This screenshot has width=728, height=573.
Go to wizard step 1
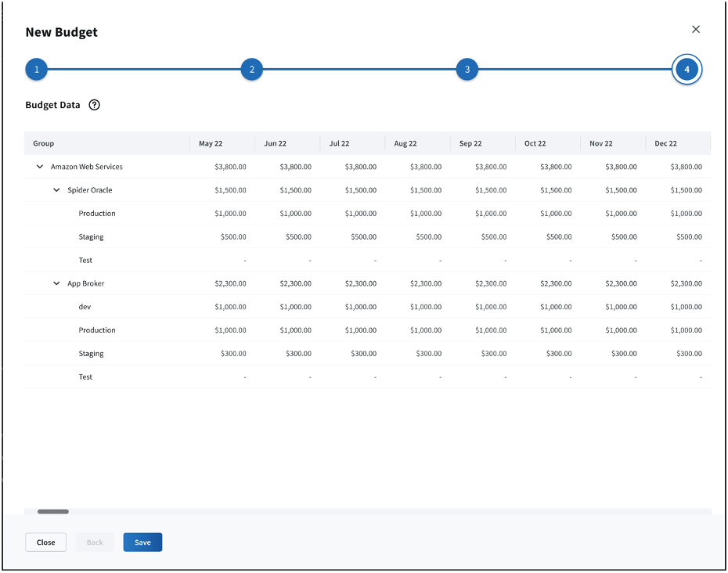(x=36, y=70)
